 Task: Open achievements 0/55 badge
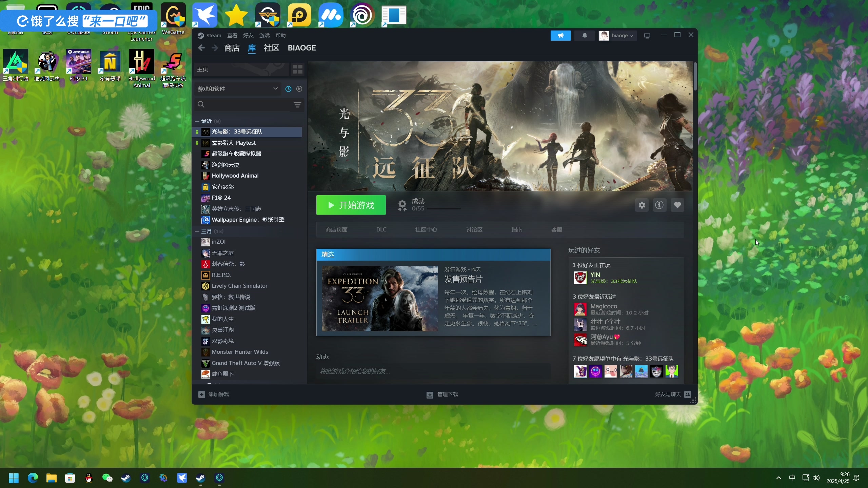click(x=402, y=205)
